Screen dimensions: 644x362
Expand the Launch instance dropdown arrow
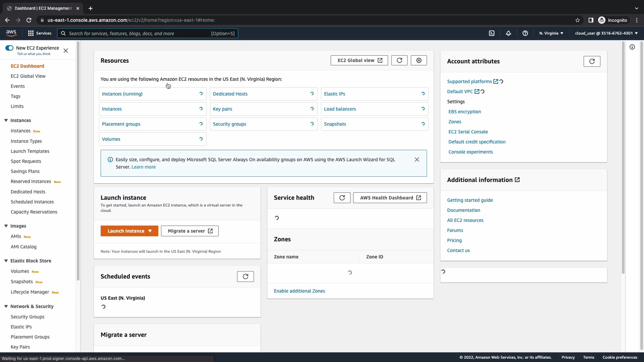pyautogui.click(x=150, y=231)
